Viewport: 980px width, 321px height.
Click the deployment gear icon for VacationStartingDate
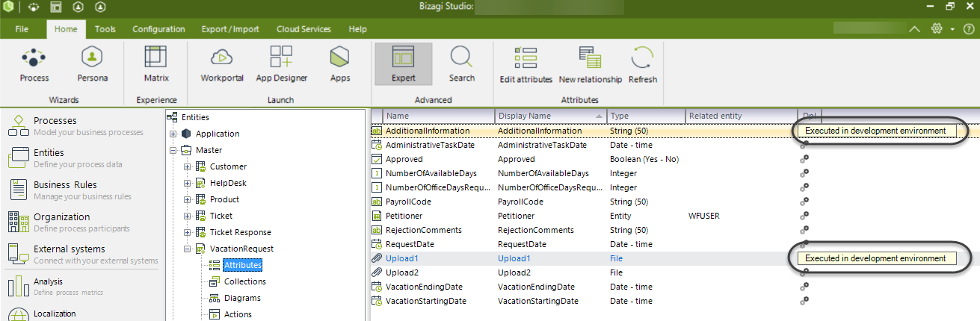click(804, 301)
